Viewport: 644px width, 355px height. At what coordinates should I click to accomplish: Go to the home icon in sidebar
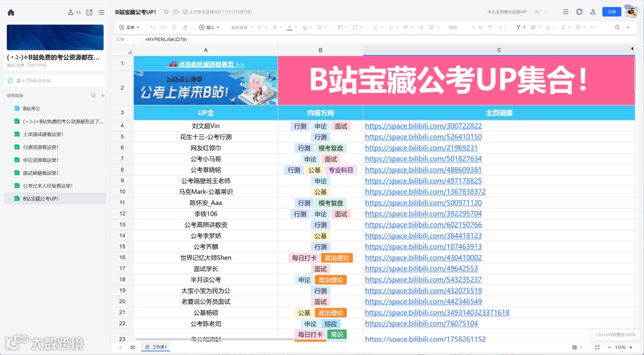(11, 13)
